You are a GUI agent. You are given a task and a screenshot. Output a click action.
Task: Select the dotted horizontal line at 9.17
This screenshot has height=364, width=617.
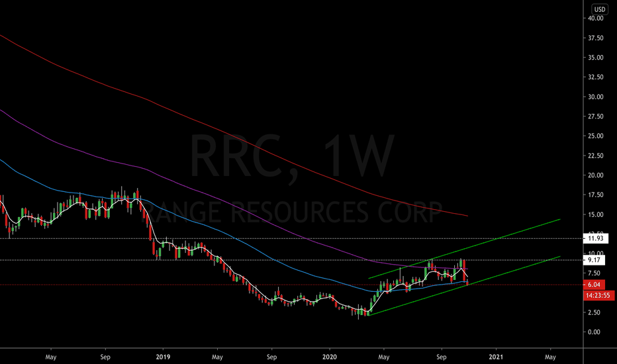coord(291,260)
